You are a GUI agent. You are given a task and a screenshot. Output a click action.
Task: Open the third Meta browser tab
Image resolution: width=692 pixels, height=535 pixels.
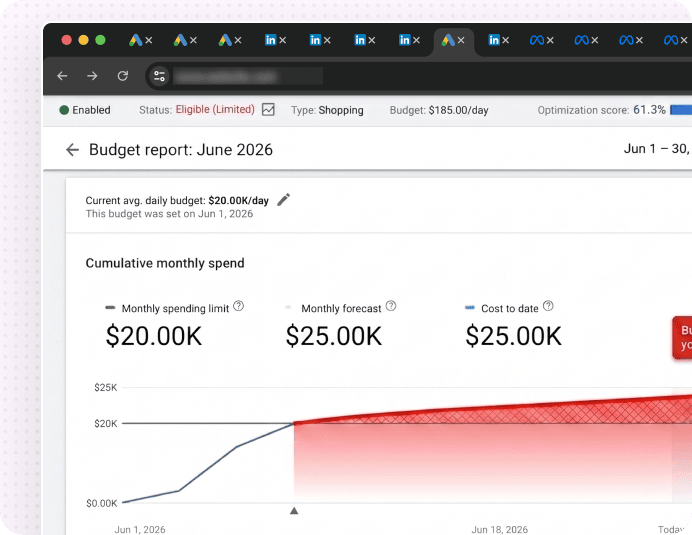click(626, 41)
